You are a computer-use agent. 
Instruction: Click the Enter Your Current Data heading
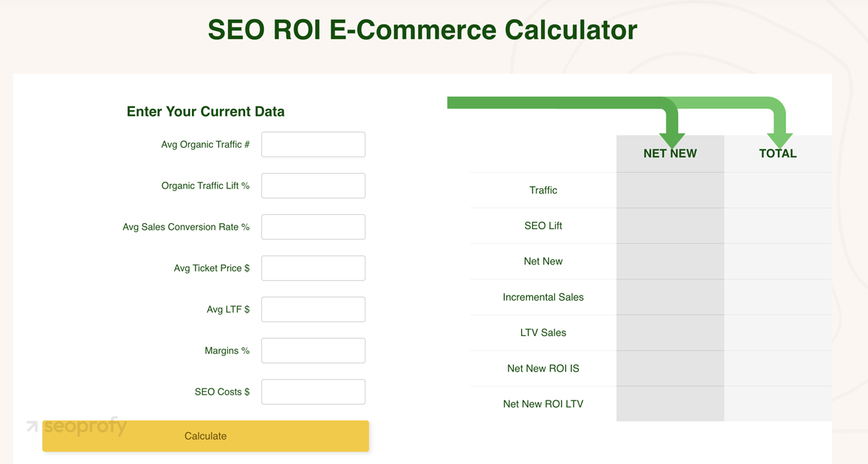tap(205, 112)
